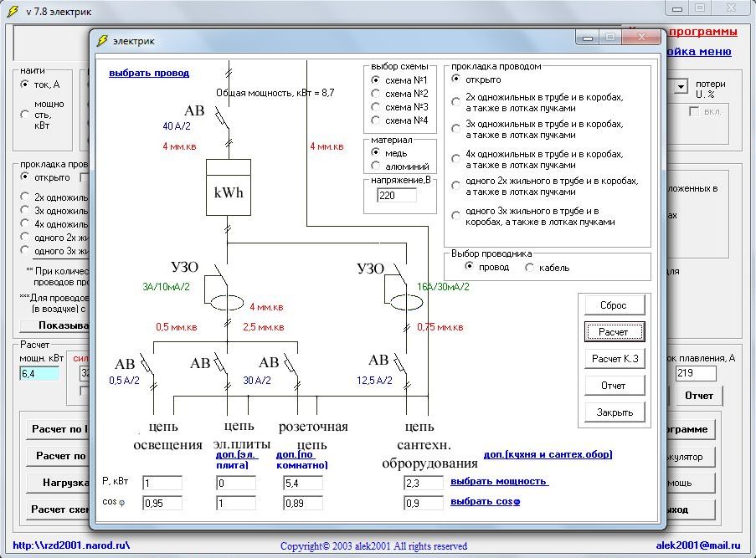Click Закрыть to close the dialog
Viewport: 756px width, 558px height.
click(x=613, y=412)
